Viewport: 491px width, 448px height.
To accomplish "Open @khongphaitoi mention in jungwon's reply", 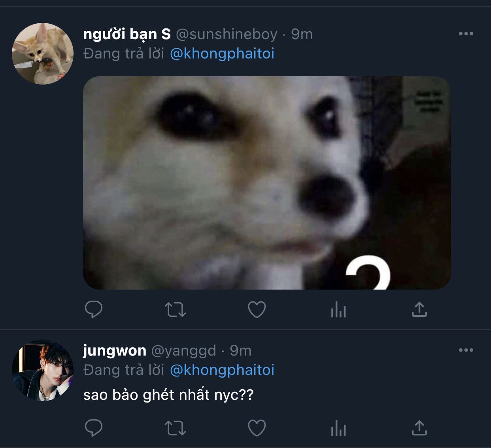I will (x=222, y=370).
